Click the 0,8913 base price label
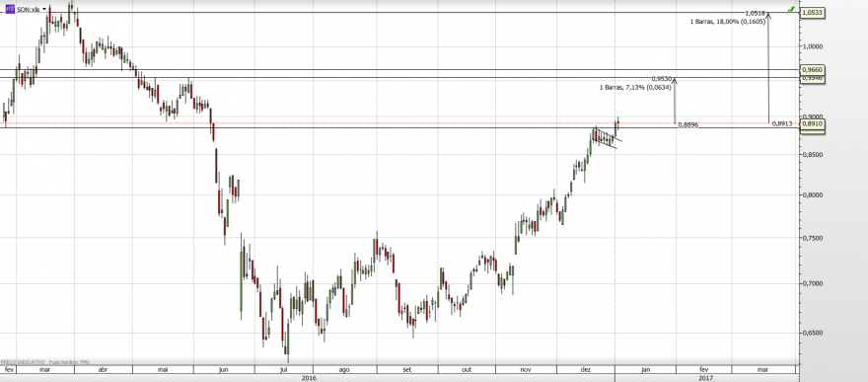This screenshot has height=382, width=868. (781, 123)
